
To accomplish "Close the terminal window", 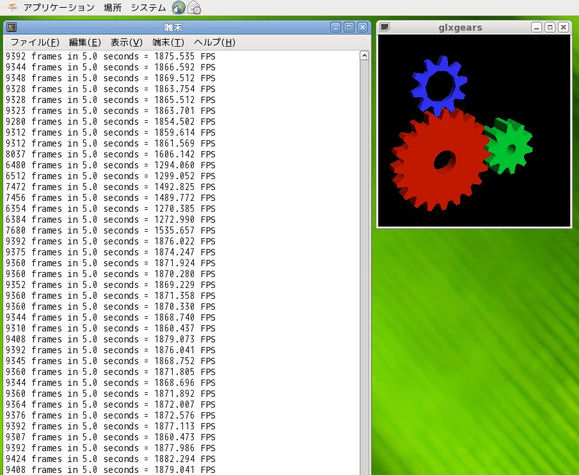I will coord(363,27).
